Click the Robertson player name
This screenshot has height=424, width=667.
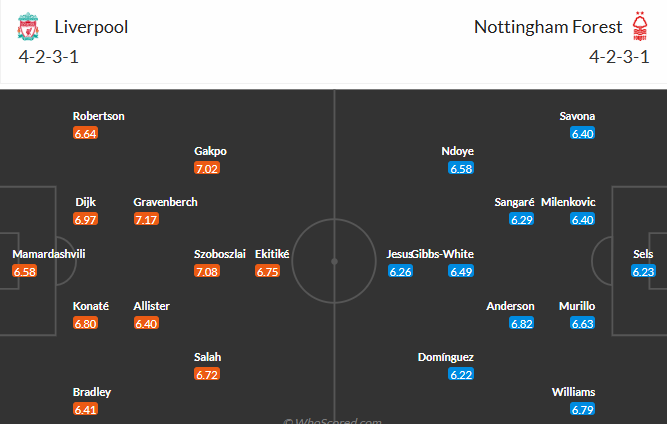(x=98, y=116)
